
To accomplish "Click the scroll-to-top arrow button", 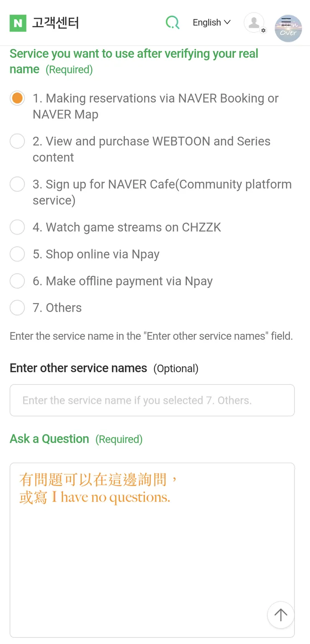I will (x=281, y=615).
